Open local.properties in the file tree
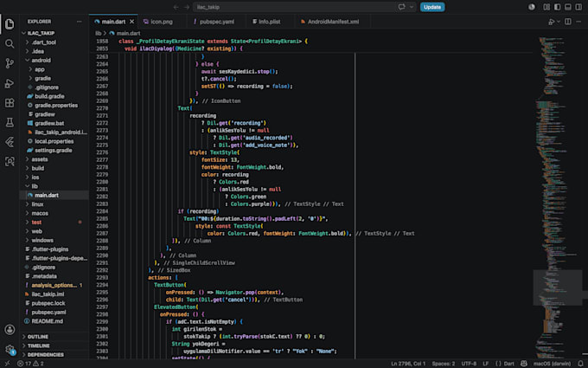The width and height of the screenshot is (588, 368). 54,141
